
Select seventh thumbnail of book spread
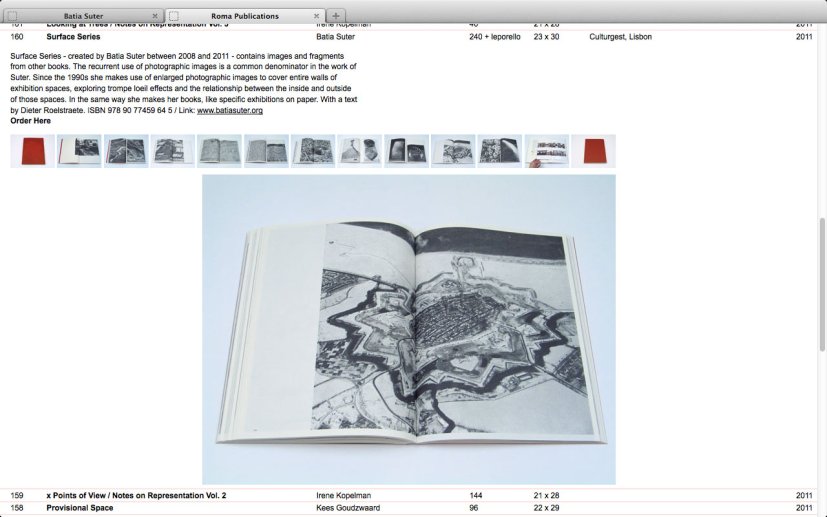tap(313, 151)
